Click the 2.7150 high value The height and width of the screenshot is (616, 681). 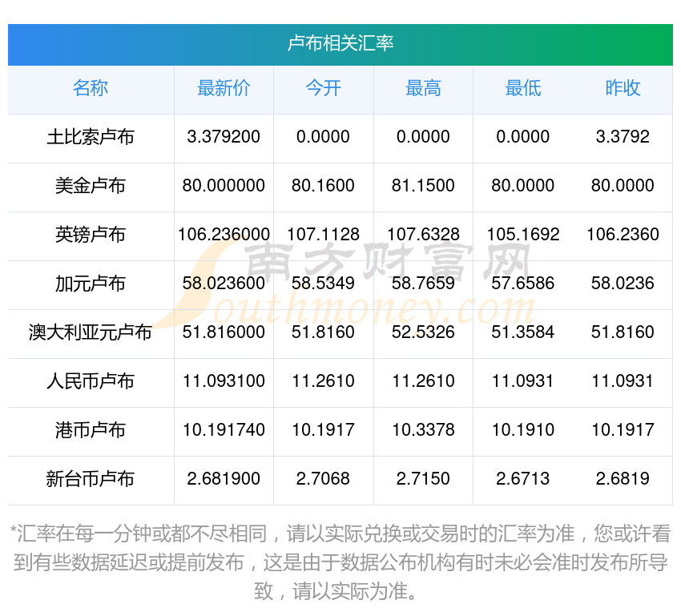pyautogui.click(x=423, y=479)
